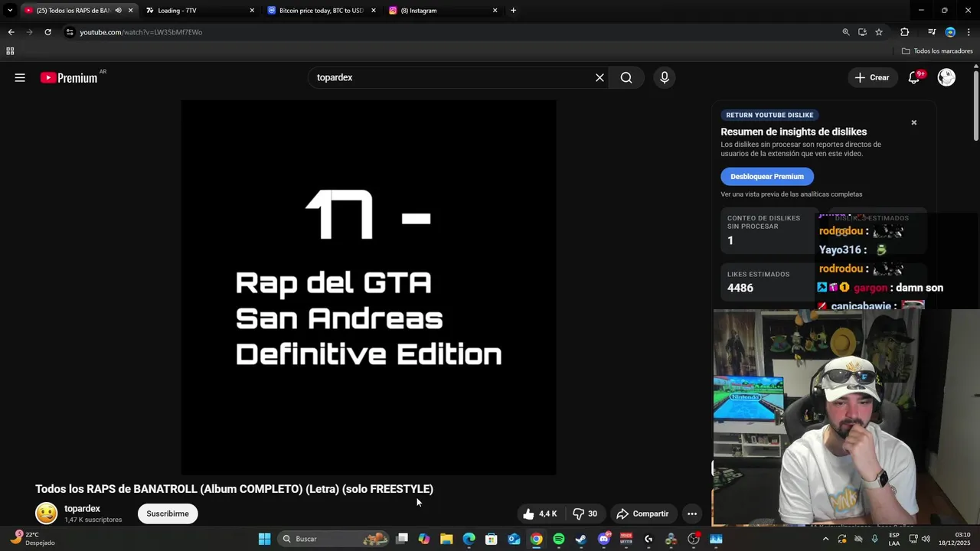Open the Chrome three-dot menu
The width and height of the screenshot is (980, 551).
click(969, 32)
